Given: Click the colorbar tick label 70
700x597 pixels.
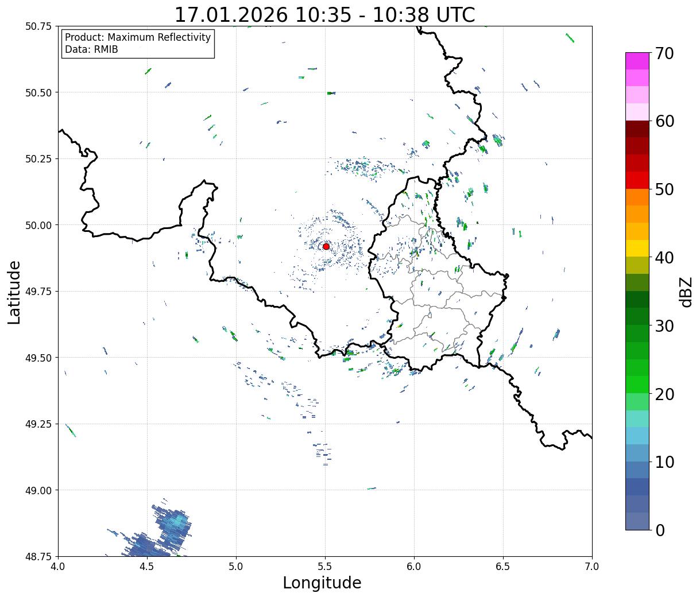Looking at the screenshot, I should (665, 53).
